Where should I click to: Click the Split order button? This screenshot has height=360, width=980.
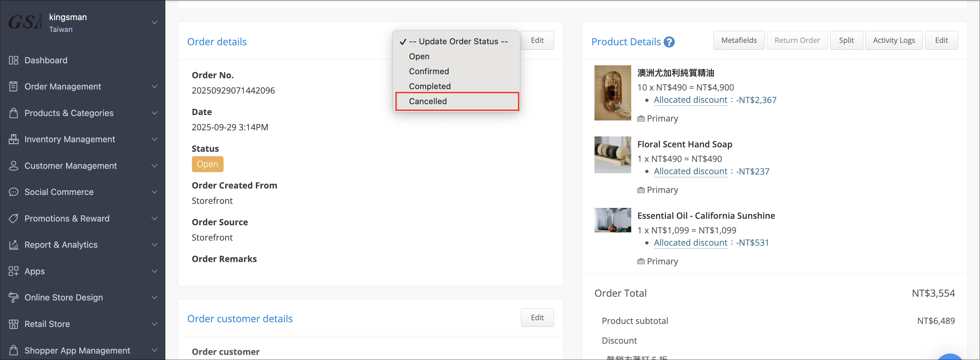tap(846, 40)
